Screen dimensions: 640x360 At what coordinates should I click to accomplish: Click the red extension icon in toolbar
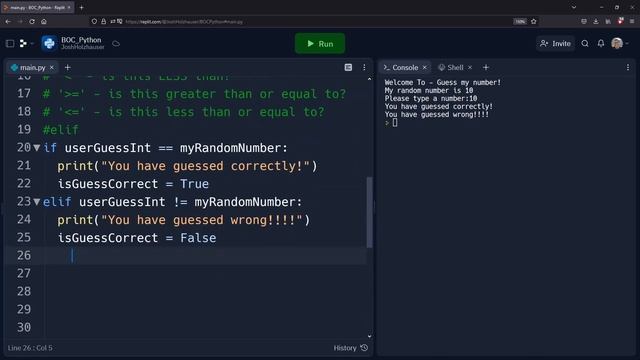[x=620, y=20]
